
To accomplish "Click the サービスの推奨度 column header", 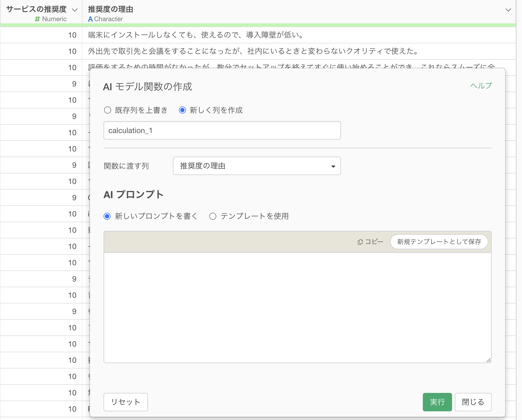I will [x=36, y=9].
